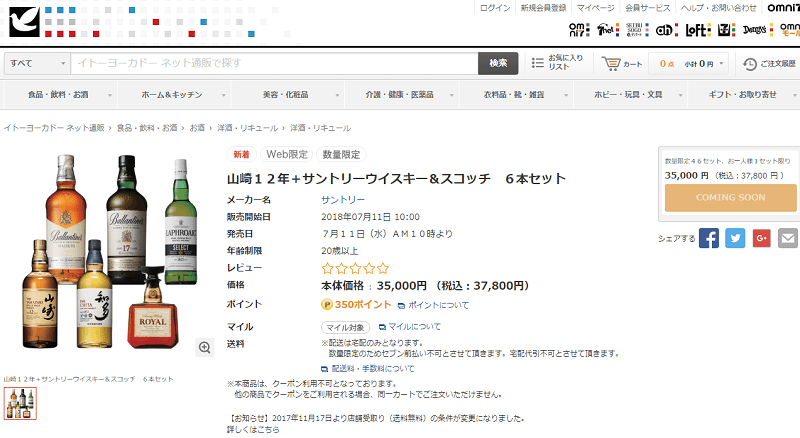
Task: Click the favorites list icon
Action: tap(537, 63)
